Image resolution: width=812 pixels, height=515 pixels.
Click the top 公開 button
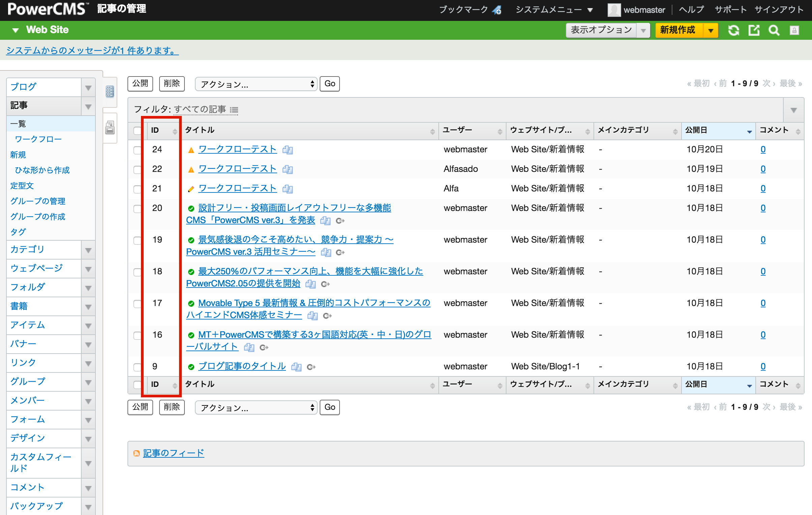tap(140, 84)
